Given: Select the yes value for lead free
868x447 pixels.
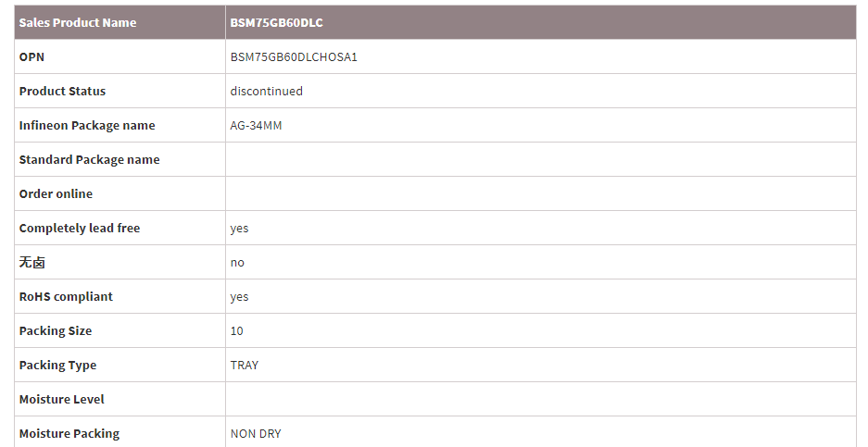Looking at the screenshot, I should click(x=239, y=228).
